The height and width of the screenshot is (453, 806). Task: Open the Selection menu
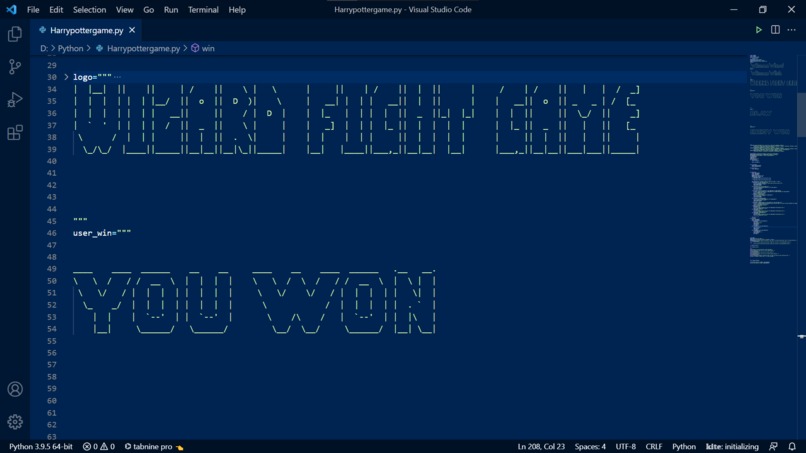click(x=89, y=9)
